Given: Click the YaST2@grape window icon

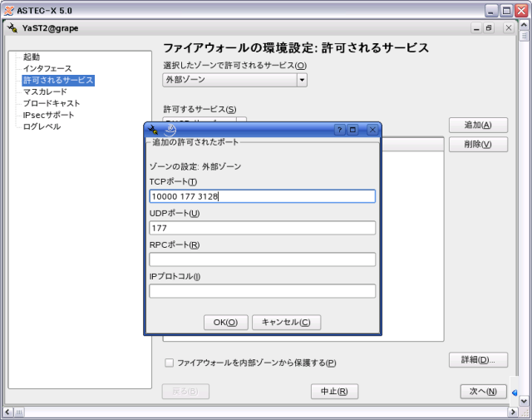Looking at the screenshot, I should [12, 28].
